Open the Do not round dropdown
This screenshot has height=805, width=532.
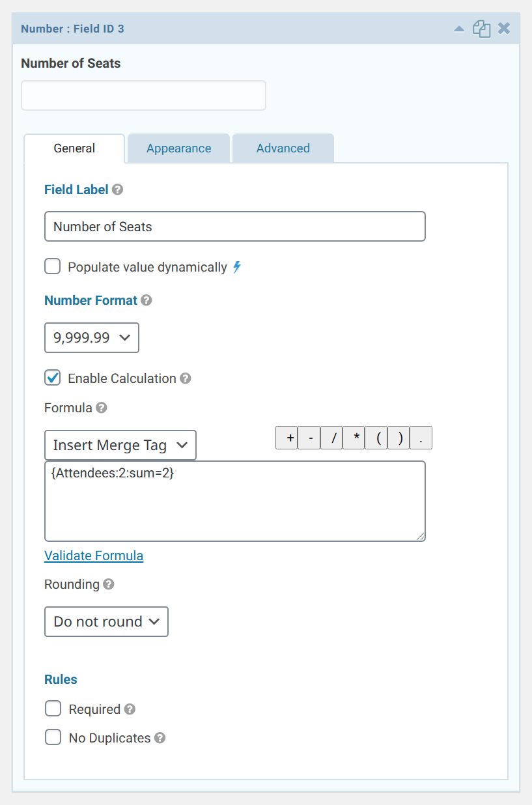(105, 621)
